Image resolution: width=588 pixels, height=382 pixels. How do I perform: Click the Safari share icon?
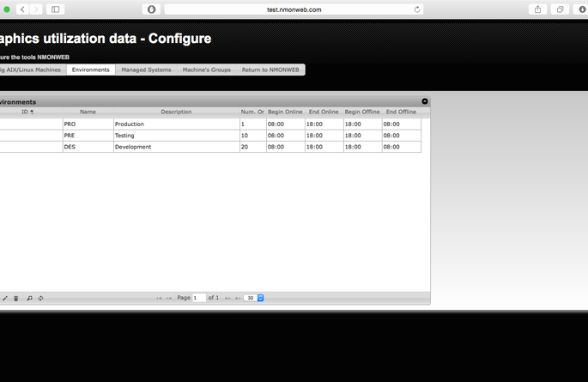[x=538, y=9]
